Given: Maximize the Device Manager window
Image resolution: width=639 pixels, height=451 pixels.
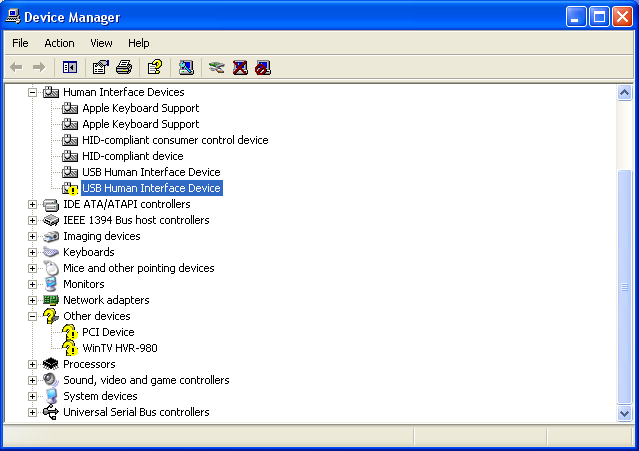Looking at the screenshot, I should [x=599, y=17].
